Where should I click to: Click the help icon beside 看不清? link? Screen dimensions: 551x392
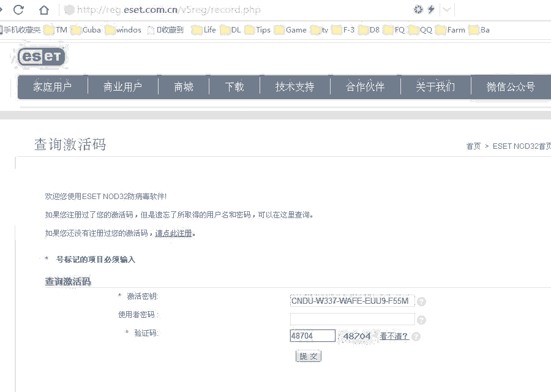point(416,336)
